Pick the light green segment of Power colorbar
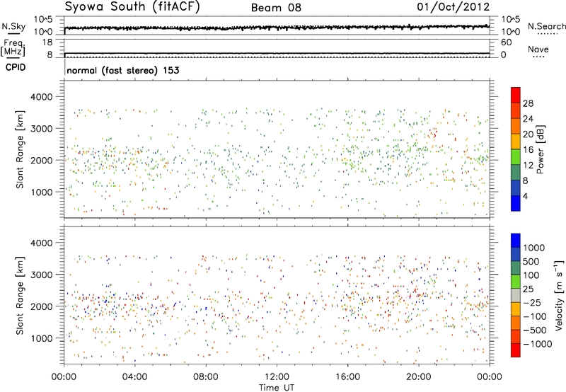This screenshot has width=566, height=392. tap(516, 157)
